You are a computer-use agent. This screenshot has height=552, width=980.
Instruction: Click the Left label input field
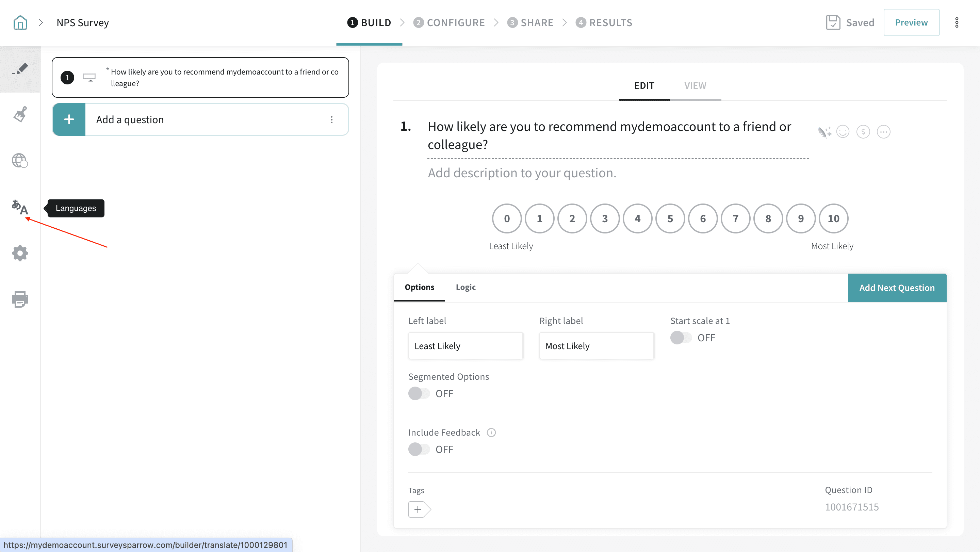[465, 346]
